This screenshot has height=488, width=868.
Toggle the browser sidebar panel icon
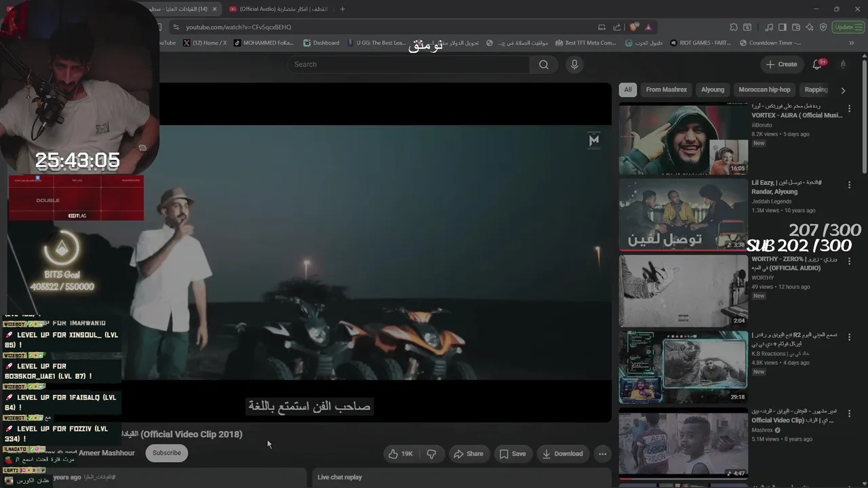coord(782,27)
